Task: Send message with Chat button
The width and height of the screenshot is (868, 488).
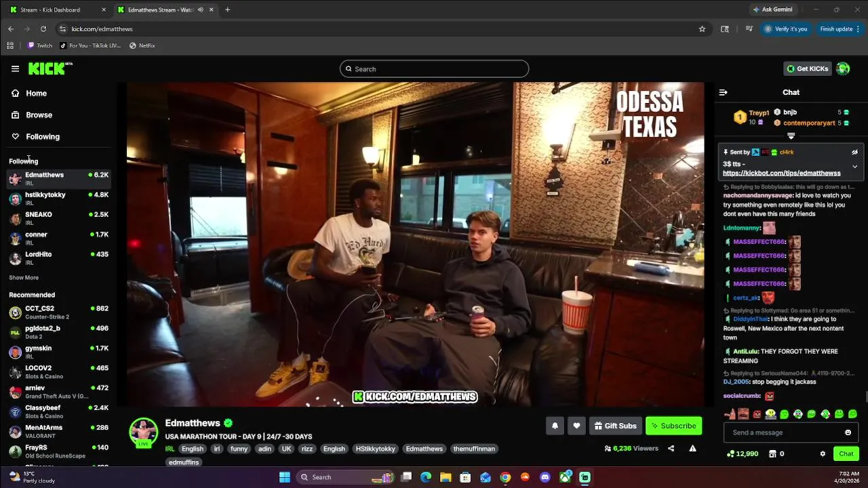Action: click(x=846, y=453)
